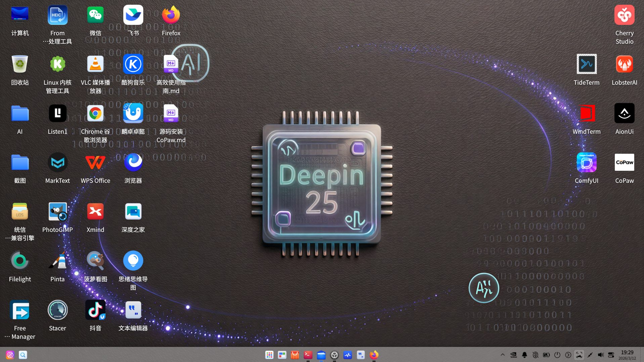Open Linux 内核管理工具 icon

57,64
